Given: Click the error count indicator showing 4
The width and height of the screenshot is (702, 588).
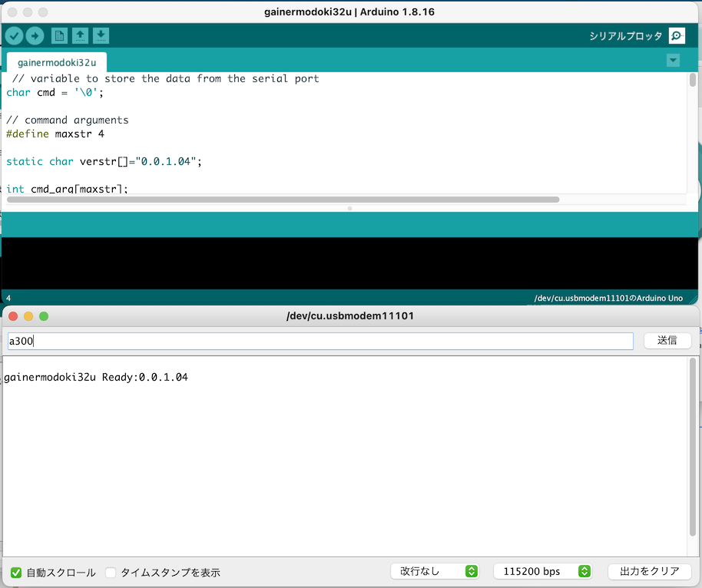Looking at the screenshot, I should pos(6,298).
